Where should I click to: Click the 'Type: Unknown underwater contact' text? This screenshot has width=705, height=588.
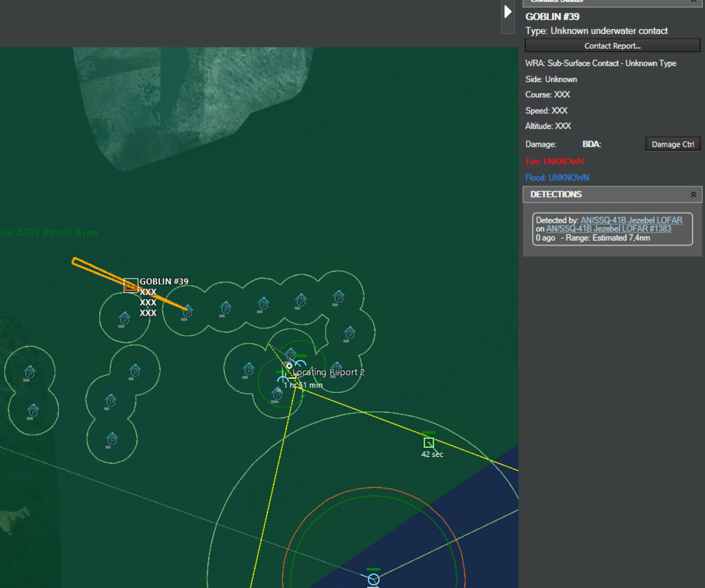click(x=596, y=31)
